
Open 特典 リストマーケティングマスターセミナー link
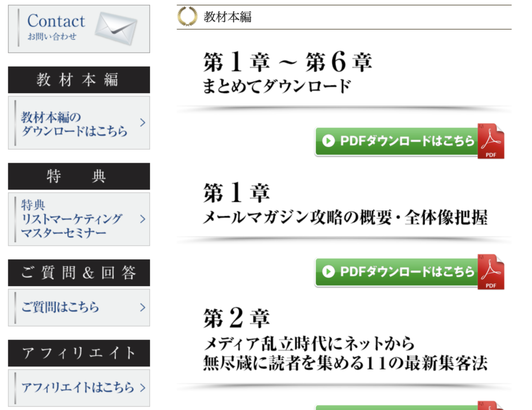pyautogui.click(x=79, y=219)
